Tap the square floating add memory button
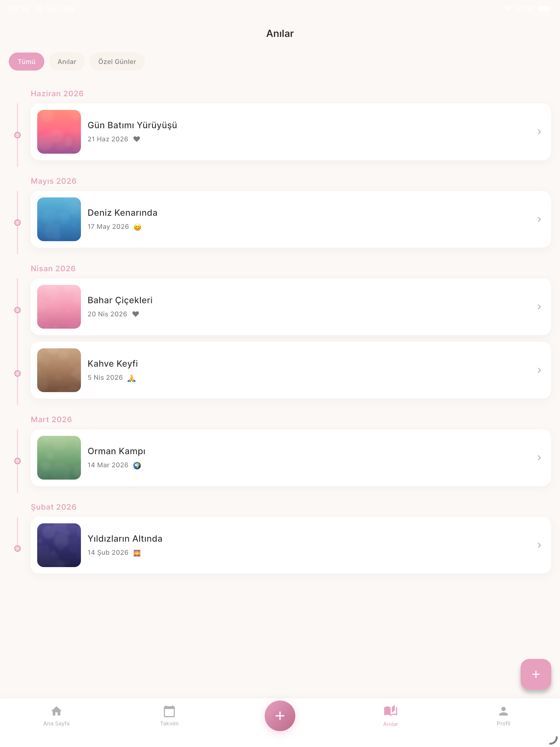The image size is (560, 747). tap(536, 674)
